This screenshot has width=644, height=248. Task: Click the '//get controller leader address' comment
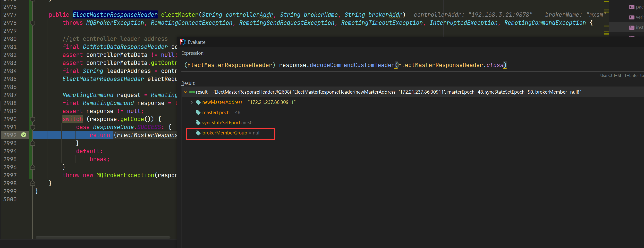click(x=115, y=39)
